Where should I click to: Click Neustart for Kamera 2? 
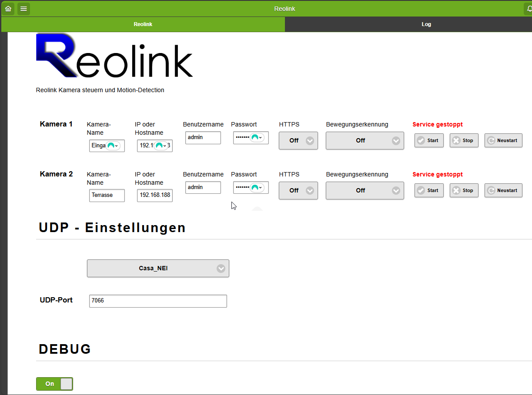[503, 190]
